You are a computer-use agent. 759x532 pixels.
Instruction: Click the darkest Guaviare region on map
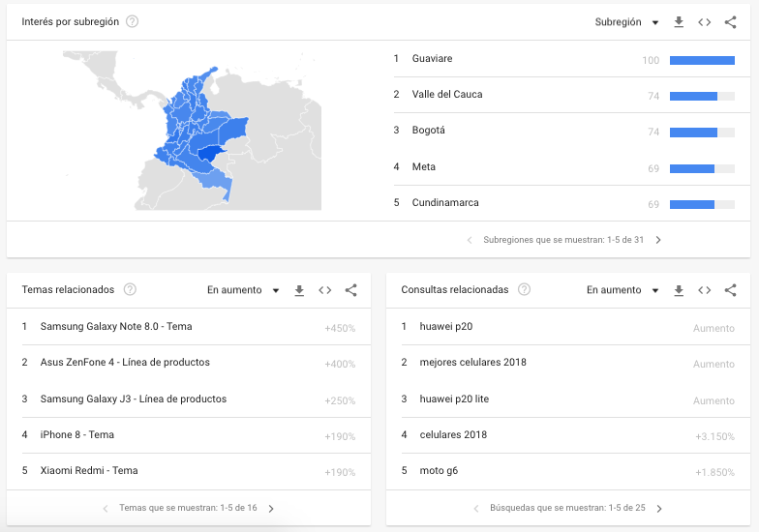209,155
